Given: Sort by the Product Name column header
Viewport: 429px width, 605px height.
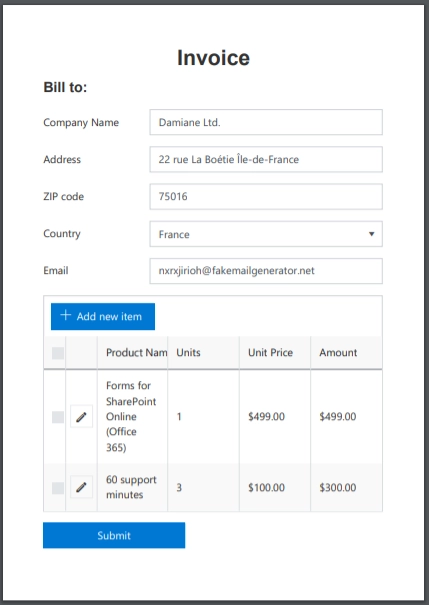Looking at the screenshot, I should click(x=132, y=353).
